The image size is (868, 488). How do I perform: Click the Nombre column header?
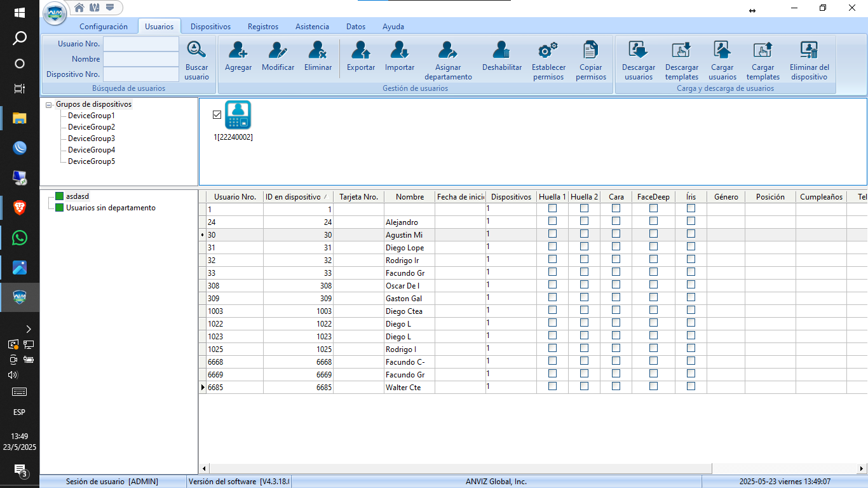(410, 197)
